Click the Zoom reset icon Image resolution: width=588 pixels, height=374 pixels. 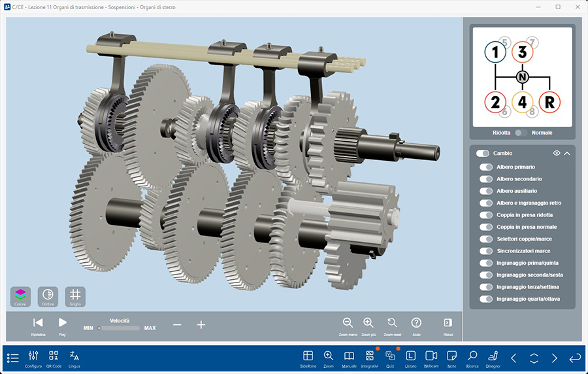coord(393,323)
